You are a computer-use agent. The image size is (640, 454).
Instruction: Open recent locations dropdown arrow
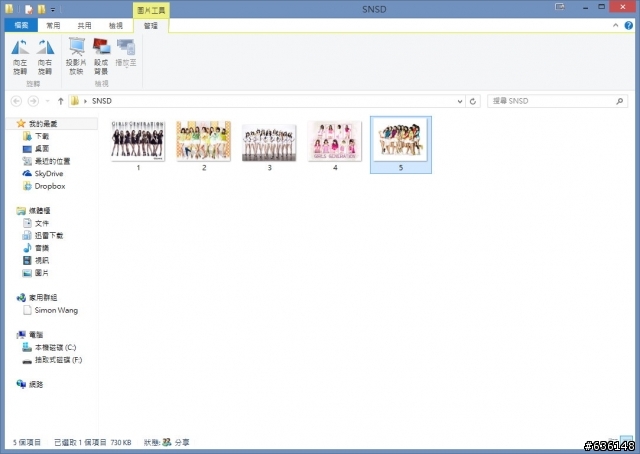(48, 101)
